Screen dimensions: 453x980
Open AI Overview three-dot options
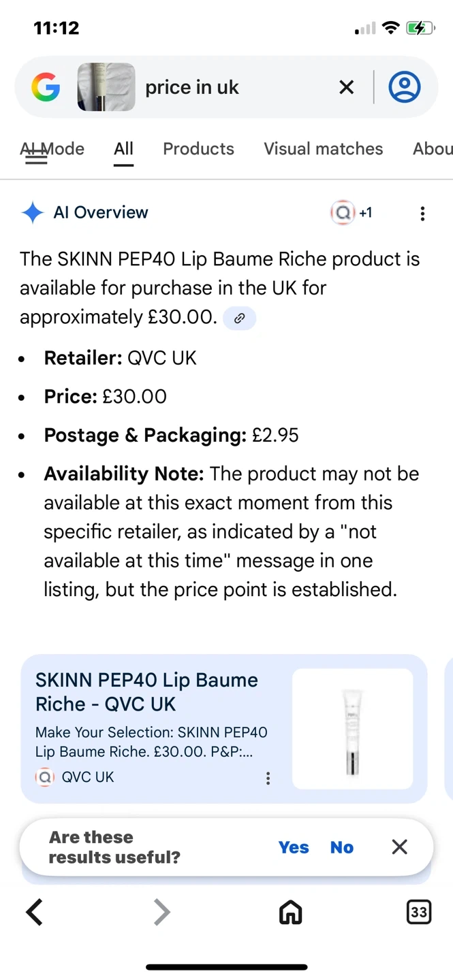(x=422, y=214)
